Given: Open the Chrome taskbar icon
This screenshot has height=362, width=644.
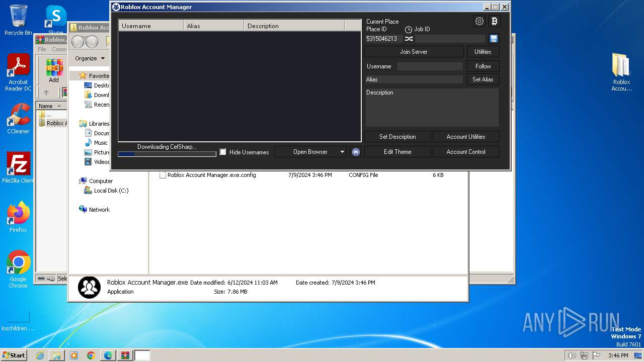Looking at the screenshot, I should coord(91,355).
